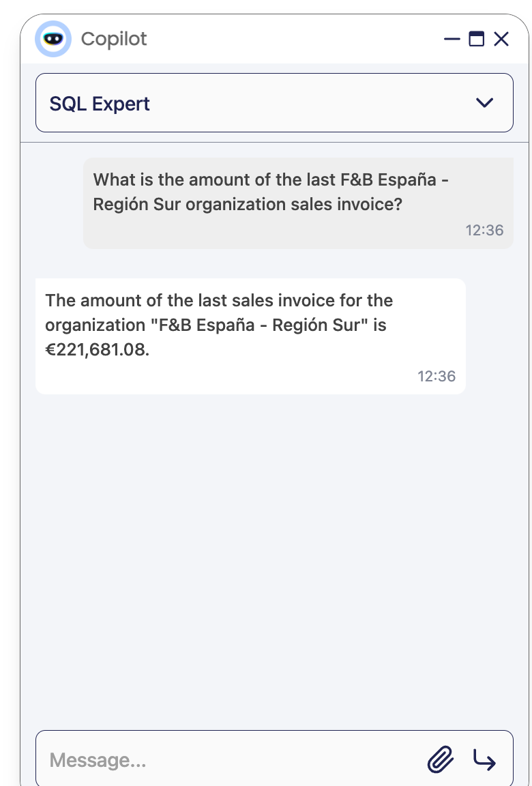The width and height of the screenshot is (532, 786).
Task: Close the Copilot chat window
Action: tap(501, 39)
